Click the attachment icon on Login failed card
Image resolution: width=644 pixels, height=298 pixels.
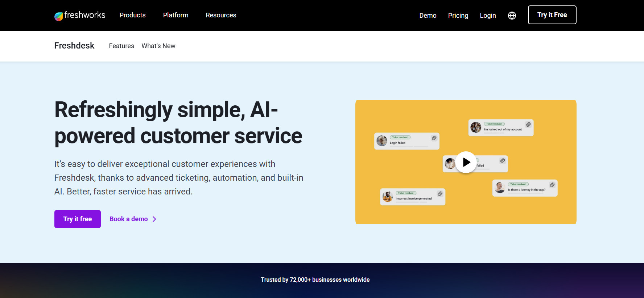point(434,138)
